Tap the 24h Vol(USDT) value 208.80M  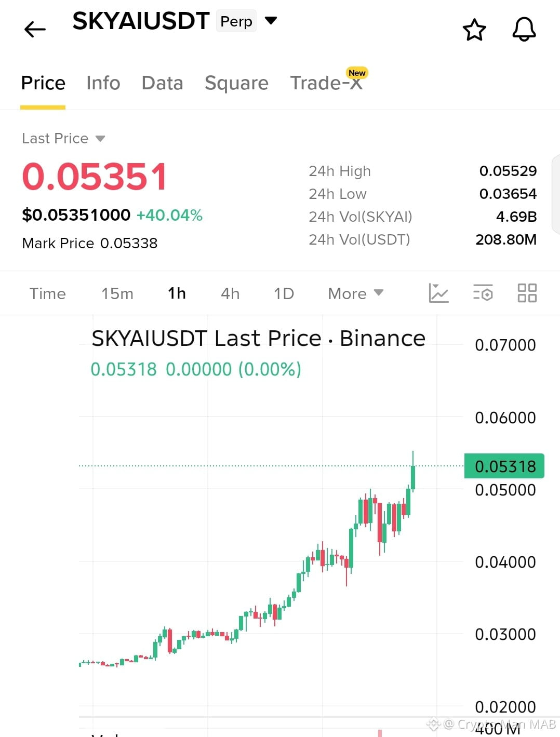[x=506, y=239]
